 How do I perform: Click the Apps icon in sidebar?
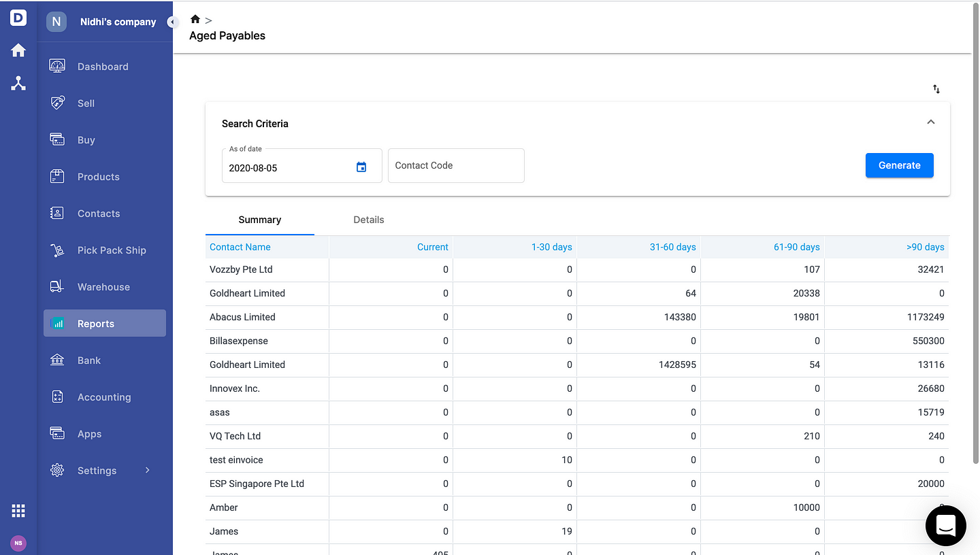57,434
